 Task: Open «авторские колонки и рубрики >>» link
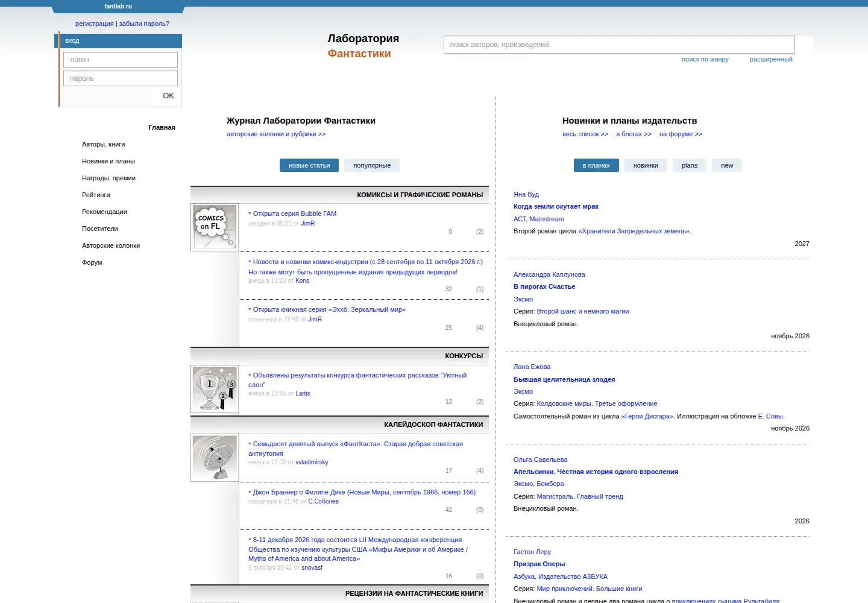tap(276, 134)
